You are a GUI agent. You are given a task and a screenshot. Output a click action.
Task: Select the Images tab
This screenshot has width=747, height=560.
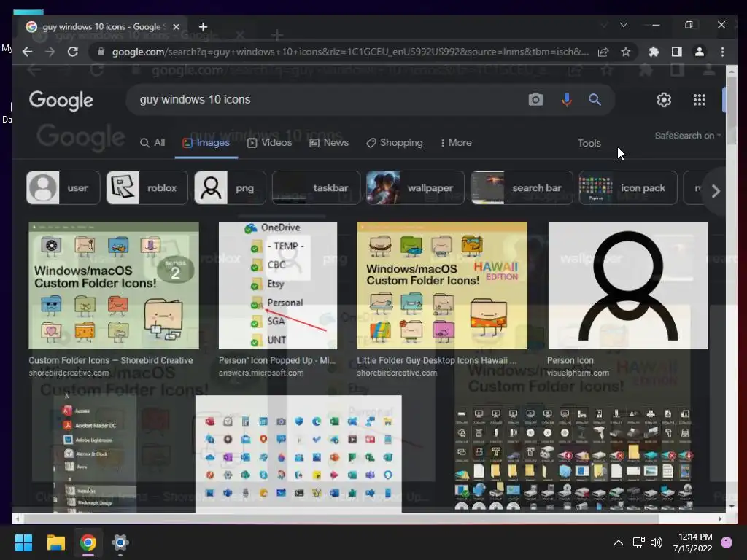pyautogui.click(x=206, y=142)
